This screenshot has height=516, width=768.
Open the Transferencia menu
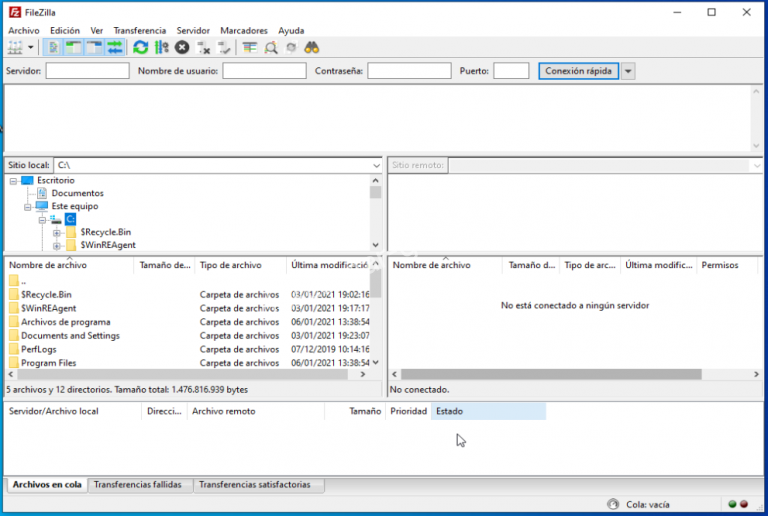coord(140,30)
